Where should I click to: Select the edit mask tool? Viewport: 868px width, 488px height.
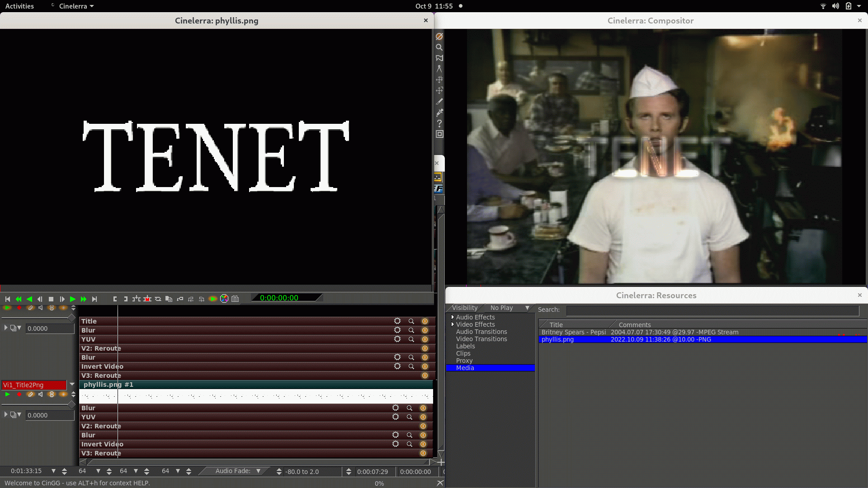click(439, 58)
